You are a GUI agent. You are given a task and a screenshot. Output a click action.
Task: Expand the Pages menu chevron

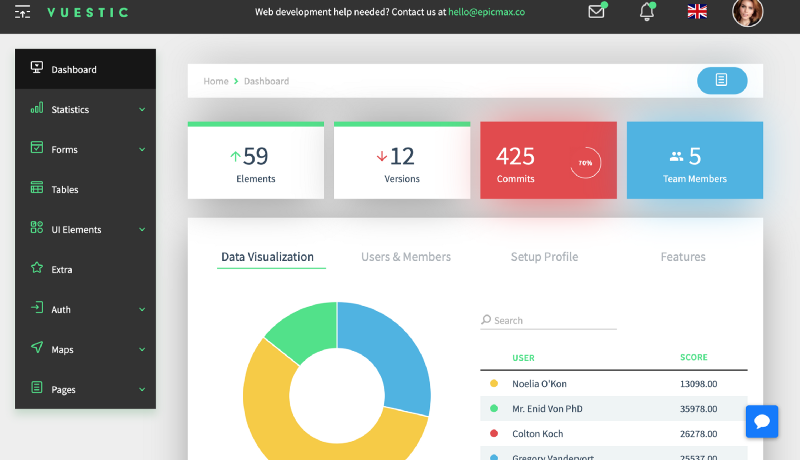tap(142, 390)
